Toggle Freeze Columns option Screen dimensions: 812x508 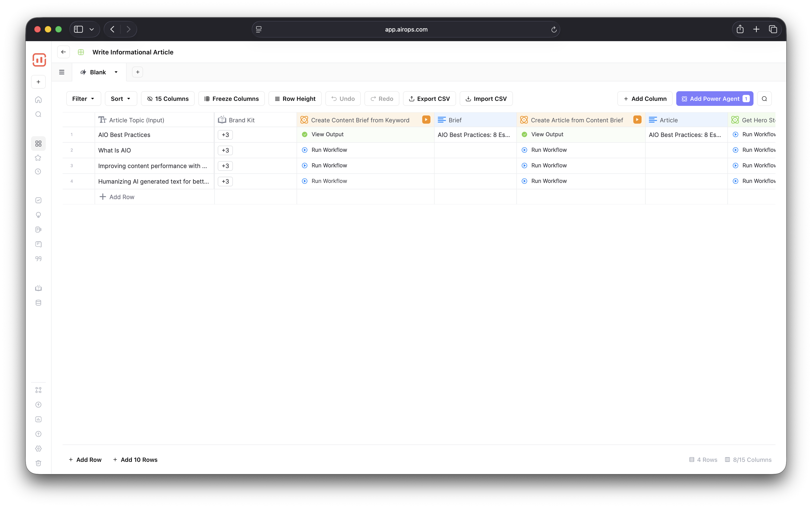tap(231, 99)
